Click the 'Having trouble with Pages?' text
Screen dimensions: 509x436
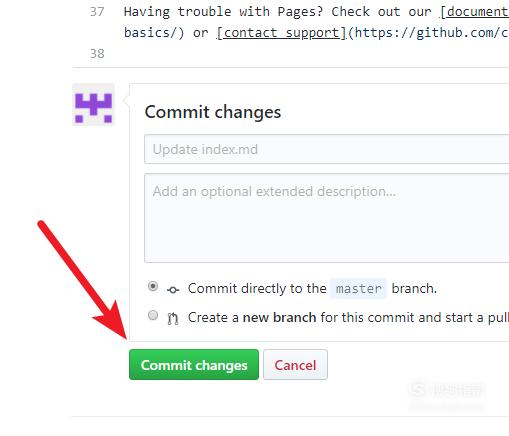click(x=223, y=12)
